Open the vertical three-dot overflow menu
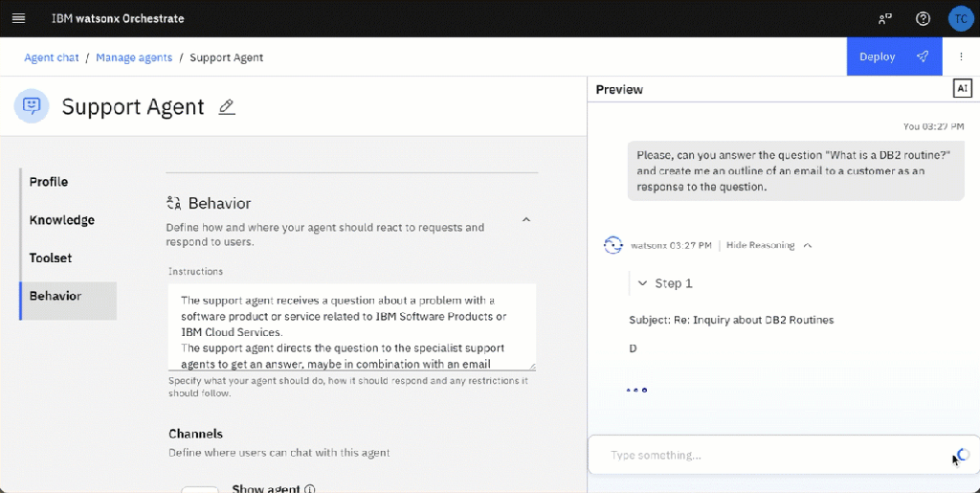Viewport: 980px width, 493px height. point(961,56)
